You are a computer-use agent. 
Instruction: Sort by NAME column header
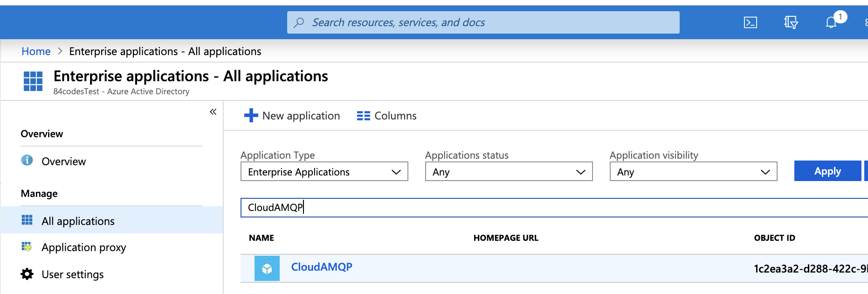tap(262, 238)
